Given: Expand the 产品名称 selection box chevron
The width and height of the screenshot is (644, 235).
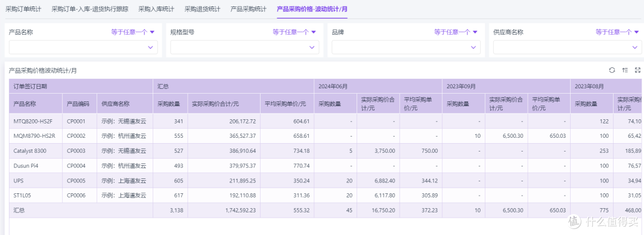Looking at the screenshot, I should (150, 48).
